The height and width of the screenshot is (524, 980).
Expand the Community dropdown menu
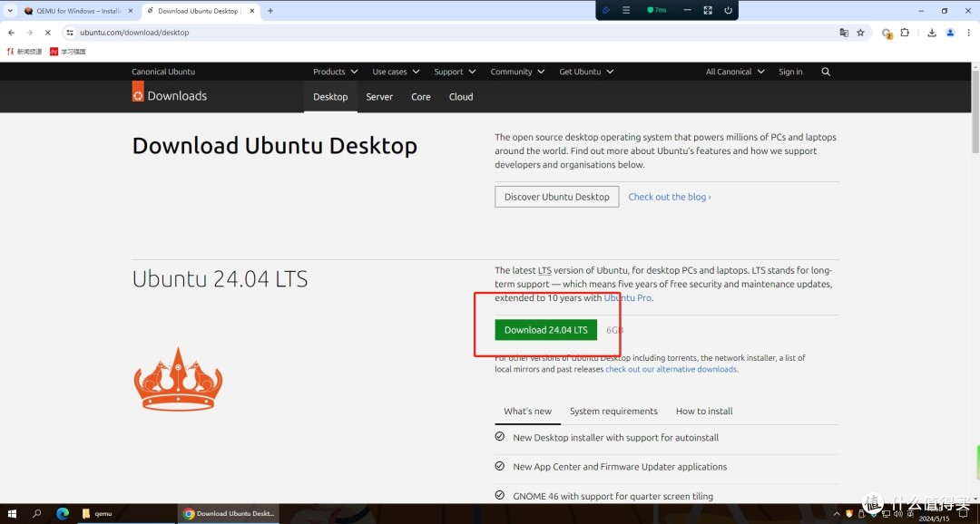(x=517, y=72)
